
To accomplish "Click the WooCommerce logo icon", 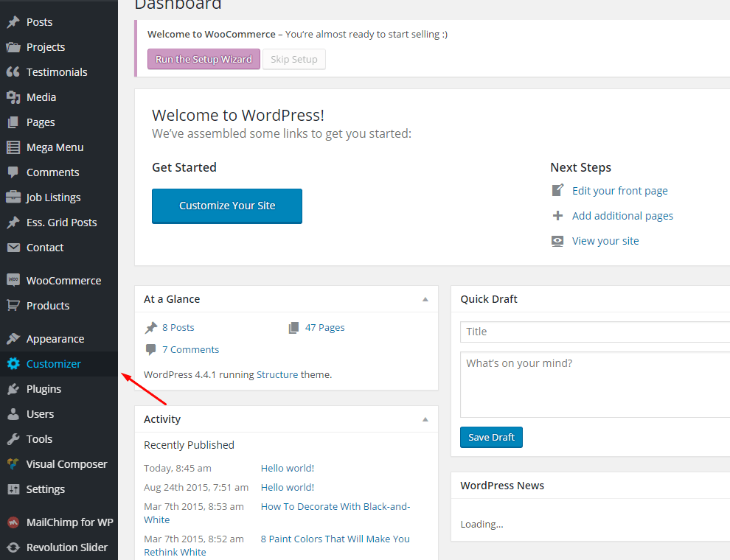I will (13, 280).
